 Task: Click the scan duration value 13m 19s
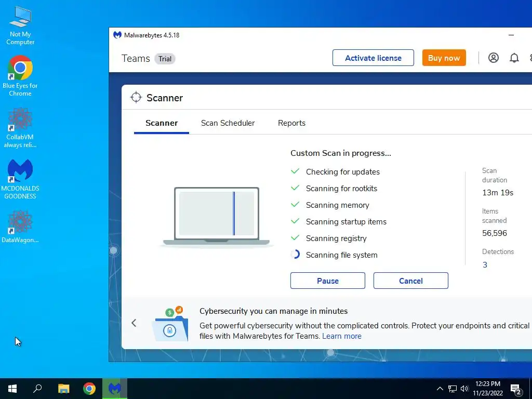point(498,192)
